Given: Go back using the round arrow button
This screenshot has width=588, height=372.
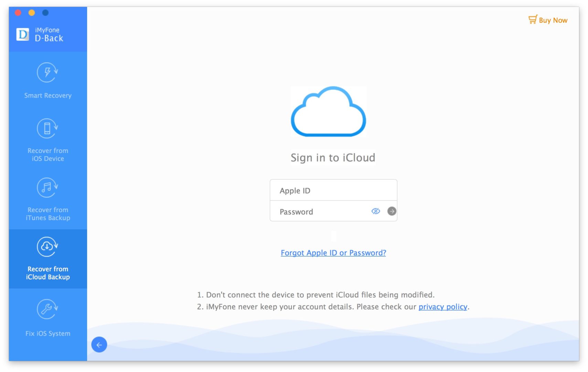Looking at the screenshot, I should (99, 344).
